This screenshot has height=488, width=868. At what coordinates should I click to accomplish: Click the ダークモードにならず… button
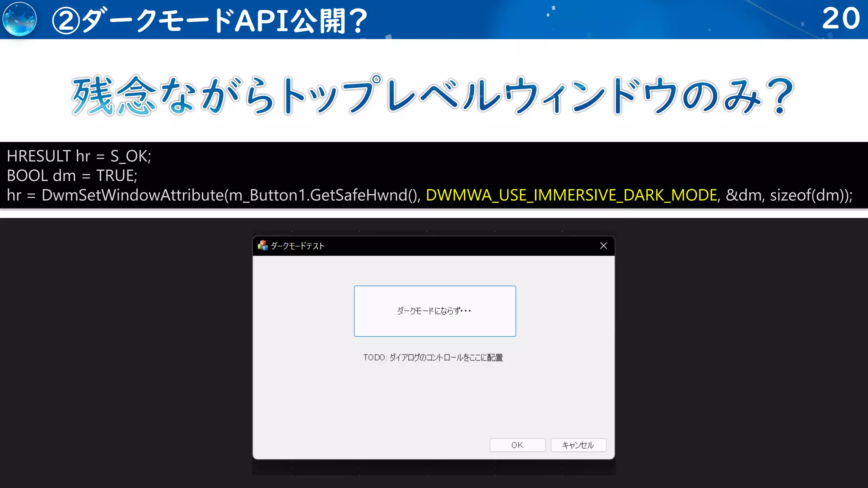(x=435, y=311)
